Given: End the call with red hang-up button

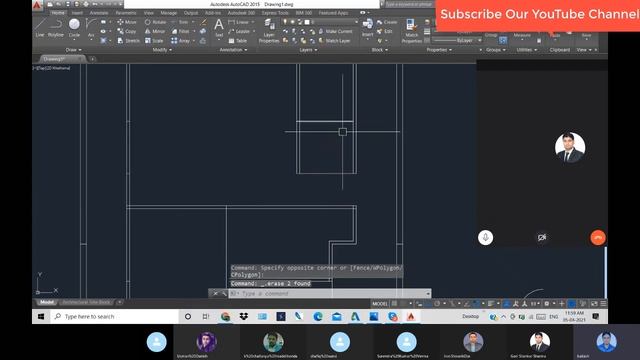Looking at the screenshot, I should (x=598, y=238).
